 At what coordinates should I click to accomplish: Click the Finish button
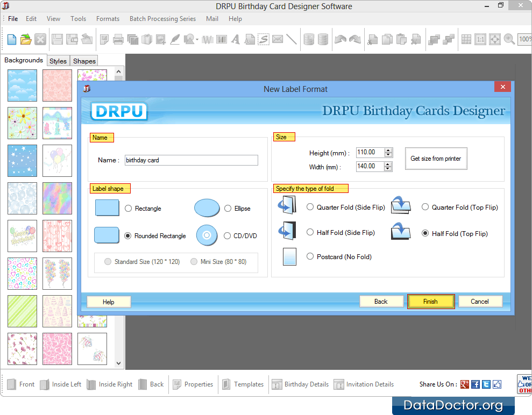(430, 302)
